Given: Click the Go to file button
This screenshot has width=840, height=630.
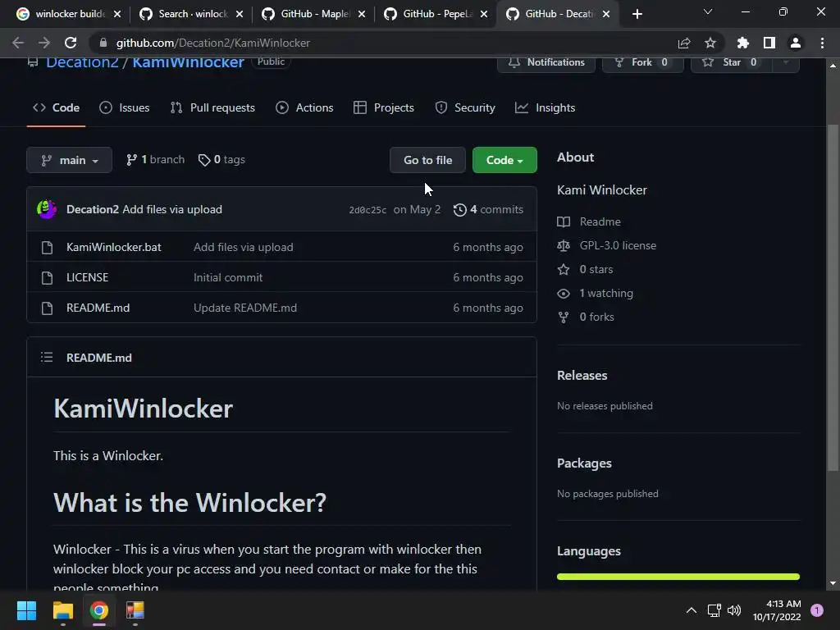Looking at the screenshot, I should [x=427, y=160].
